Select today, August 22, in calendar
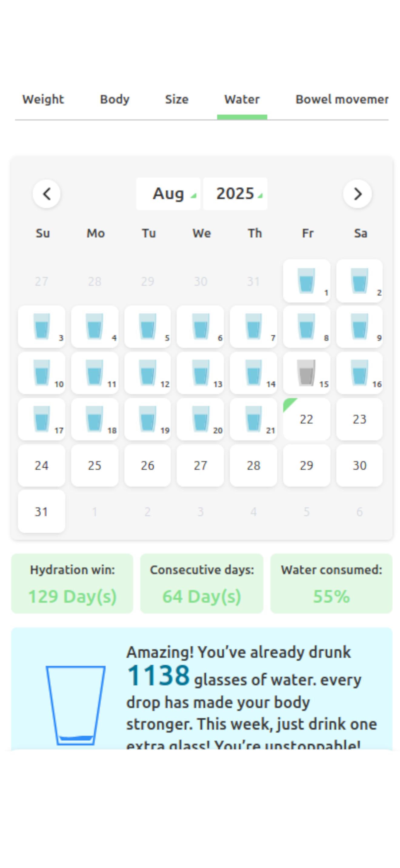 (306, 419)
